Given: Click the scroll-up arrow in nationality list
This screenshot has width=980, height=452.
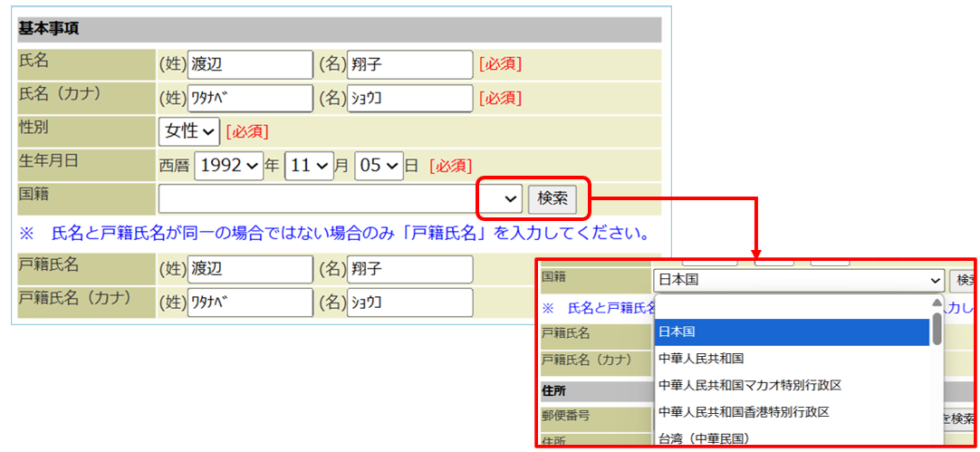Looking at the screenshot, I should (x=937, y=303).
